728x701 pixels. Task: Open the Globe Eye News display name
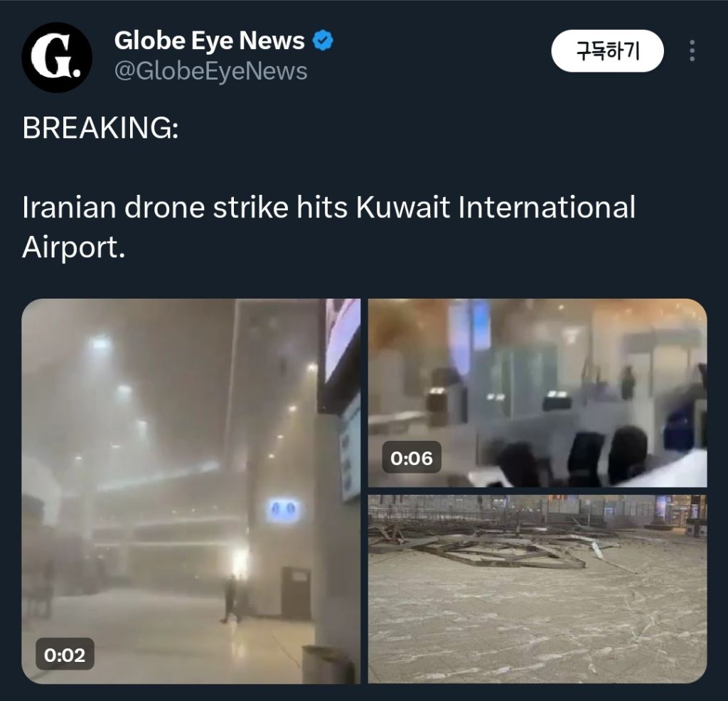(210, 41)
